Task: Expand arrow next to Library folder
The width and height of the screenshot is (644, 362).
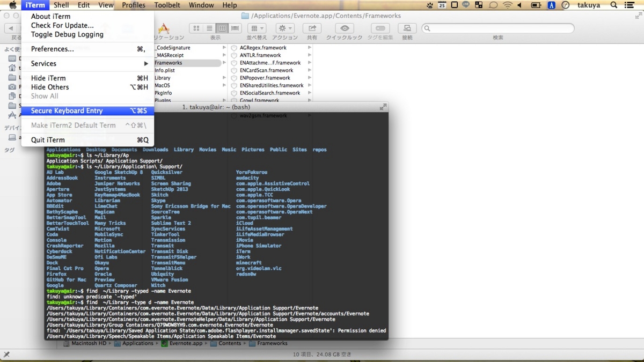Action: click(224, 78)
